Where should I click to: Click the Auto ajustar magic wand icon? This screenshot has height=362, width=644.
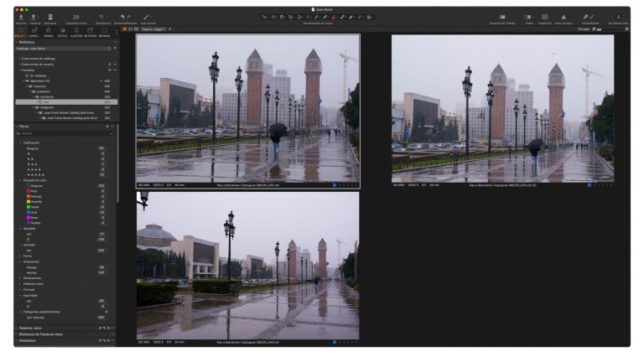[x=146, y=18]
